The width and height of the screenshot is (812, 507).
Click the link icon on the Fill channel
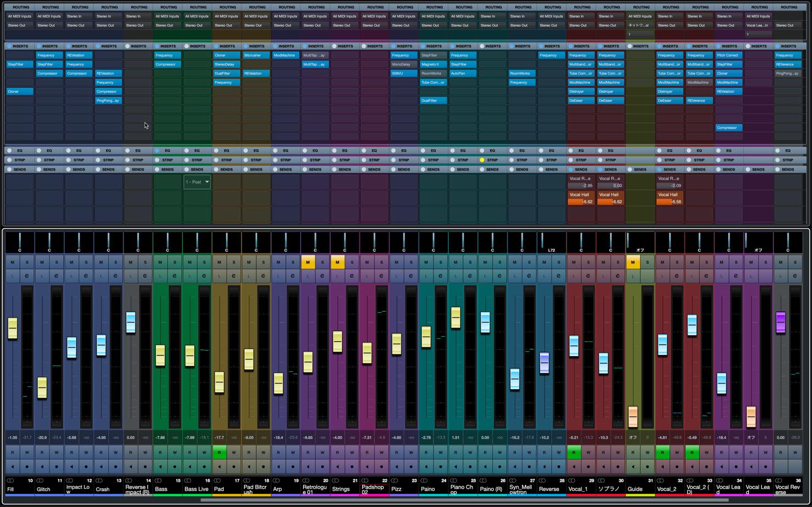tap(10, 481)
